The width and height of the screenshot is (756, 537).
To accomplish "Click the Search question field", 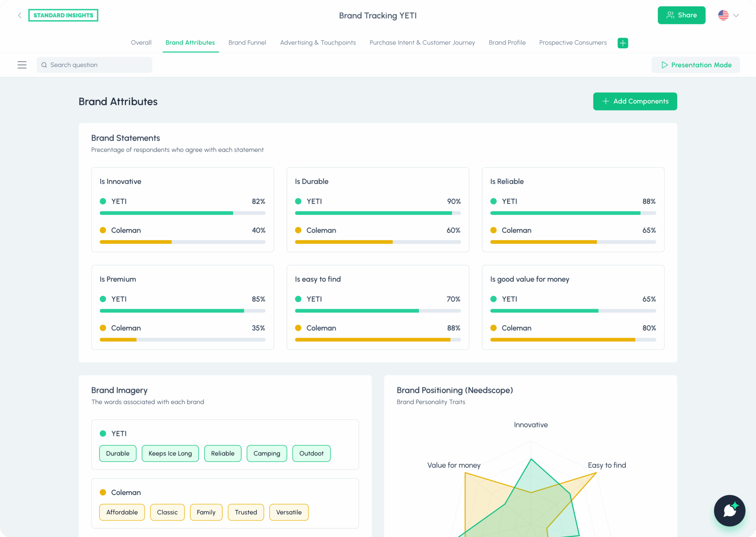I will coord(94,65).
